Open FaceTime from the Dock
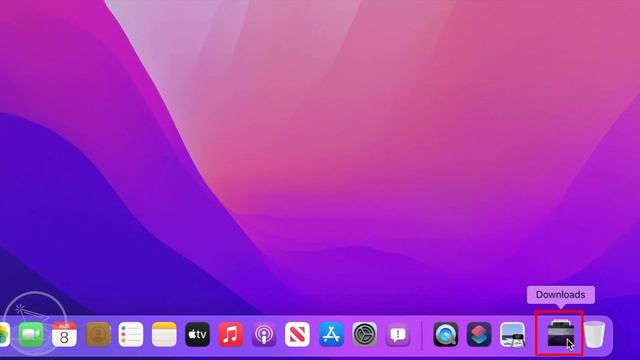Screen dimensions: 640x360 coord(31,334)
